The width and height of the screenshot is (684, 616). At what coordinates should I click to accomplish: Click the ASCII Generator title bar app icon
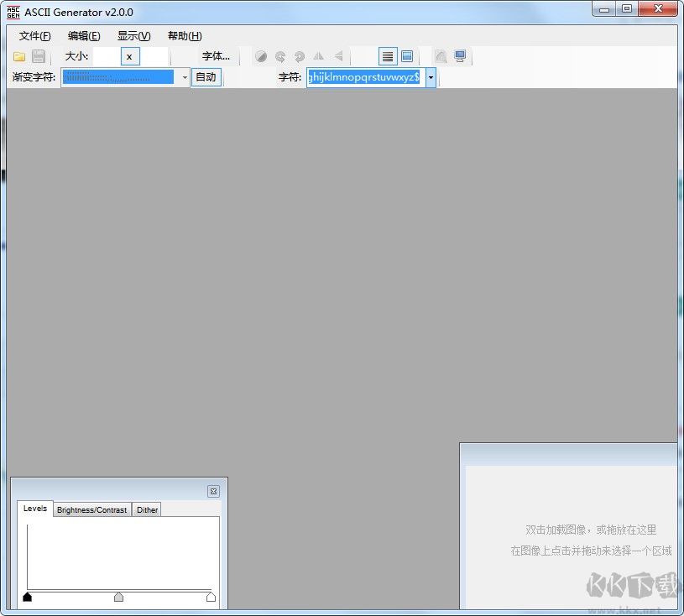tap(13, 13)
